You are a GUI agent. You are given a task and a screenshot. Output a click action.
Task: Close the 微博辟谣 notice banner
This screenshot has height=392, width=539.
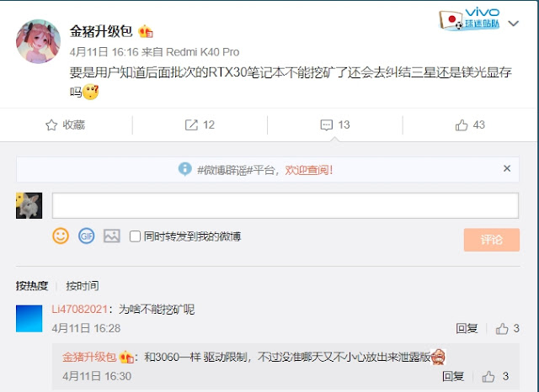pyautogui.click(x=507, y=168)
